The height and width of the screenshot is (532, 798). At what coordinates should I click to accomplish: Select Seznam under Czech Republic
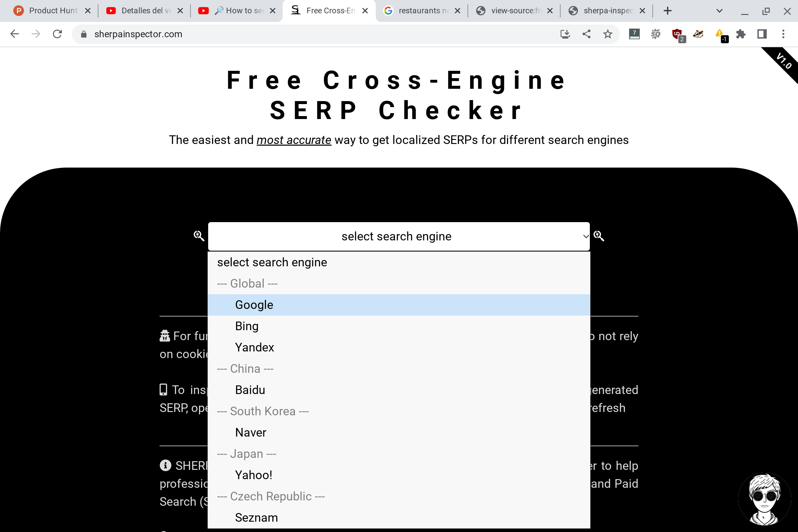coord(399,517)
